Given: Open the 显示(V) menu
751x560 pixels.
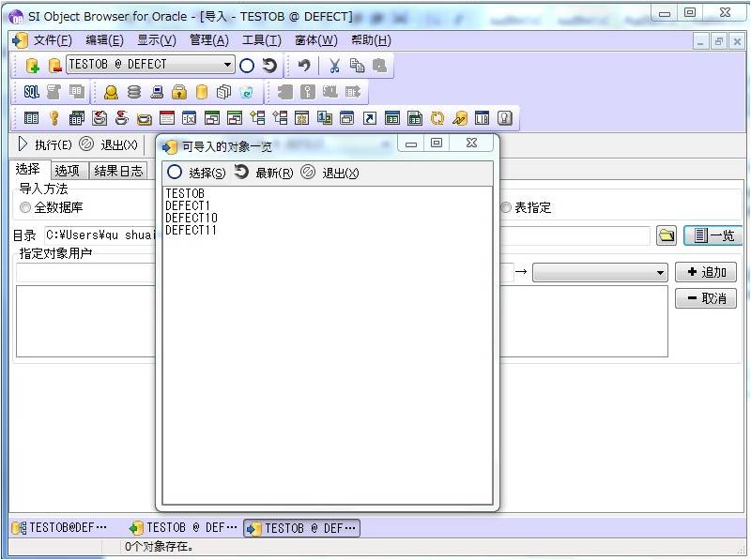Looking at the screenshot, I should click(x=157, y=40).
